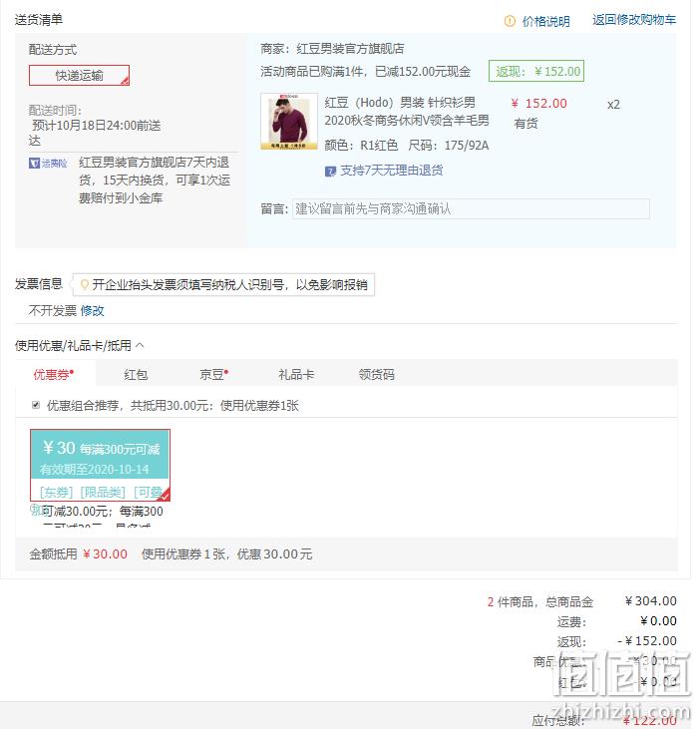This screenshot has height=729, width=700.
Task: Click 修改 to edit invoice info
Action: pyautogui.click(x=92, y=311)
